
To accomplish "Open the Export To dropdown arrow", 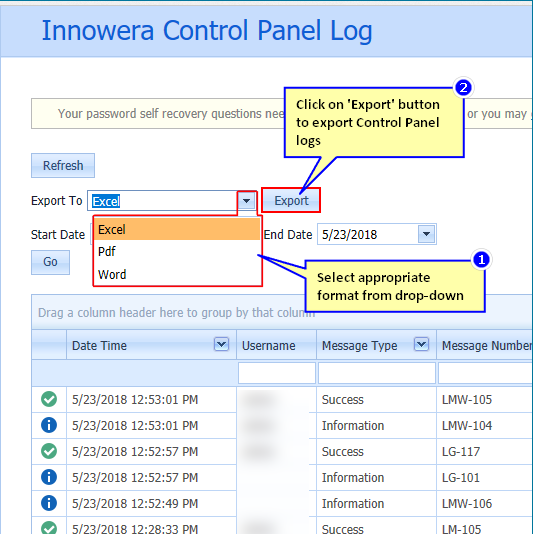I will [x=247, y=201].
